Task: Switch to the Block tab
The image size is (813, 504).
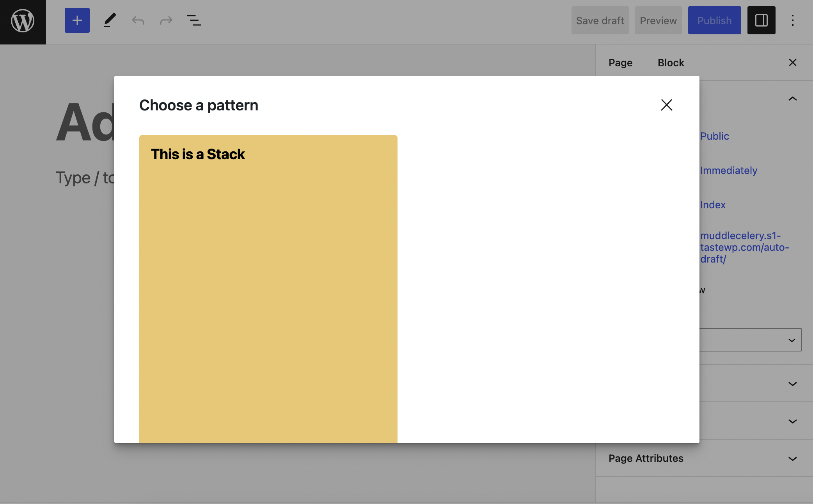Action: tap(671, 62)
